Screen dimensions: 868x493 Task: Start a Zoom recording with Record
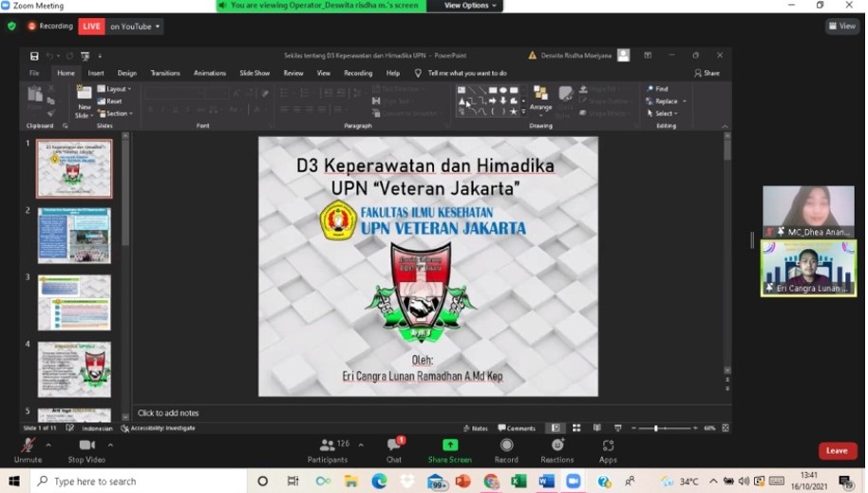[x=506, y=450]
